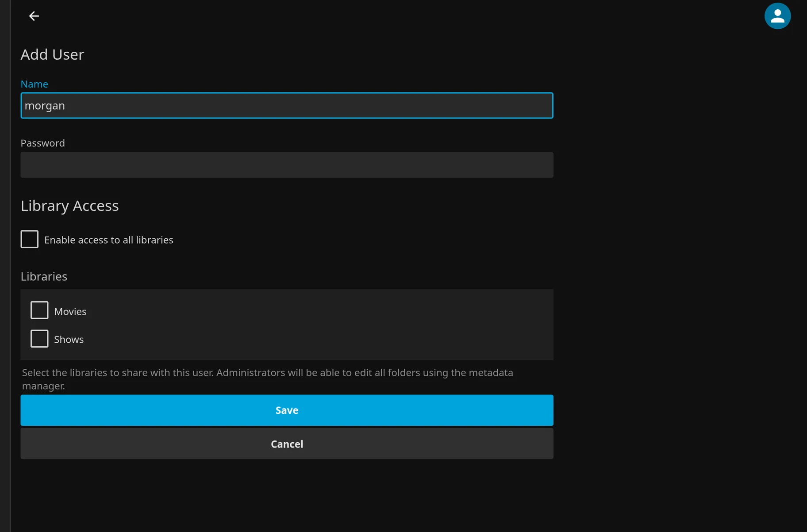Viewport: 807px width, 532px height.
Task: Open the user profile avatar menu
Action: (x=777, y=16)
